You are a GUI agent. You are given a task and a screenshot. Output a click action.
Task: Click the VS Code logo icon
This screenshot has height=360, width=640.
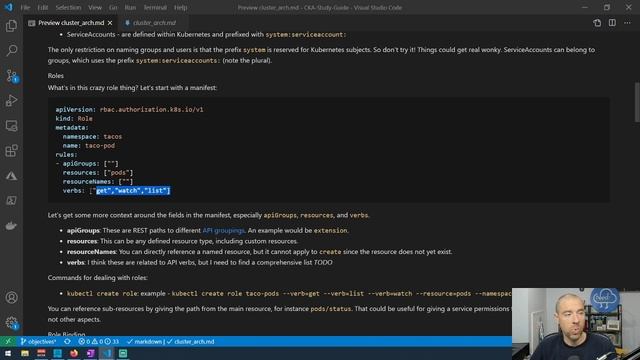click(x=9, y=7)
